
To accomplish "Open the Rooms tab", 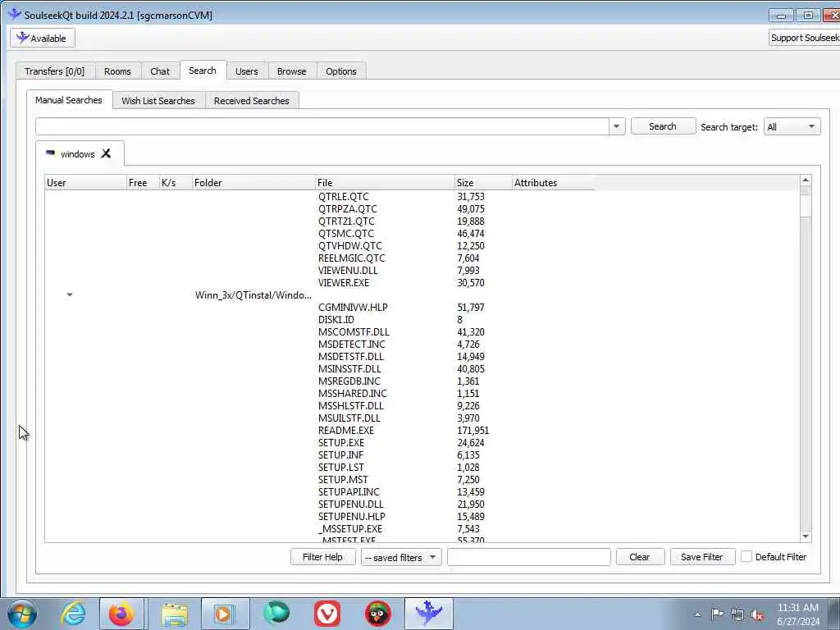I will coord(117,71).
